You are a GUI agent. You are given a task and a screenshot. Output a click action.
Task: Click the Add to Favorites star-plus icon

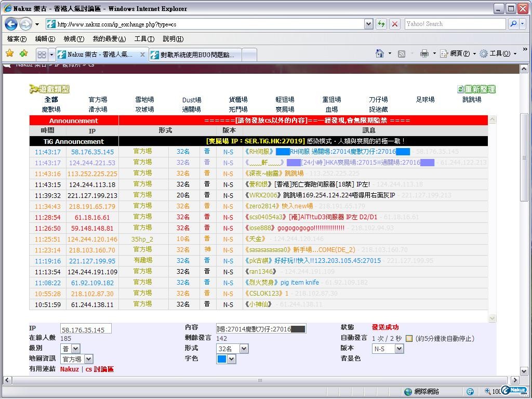24,54
